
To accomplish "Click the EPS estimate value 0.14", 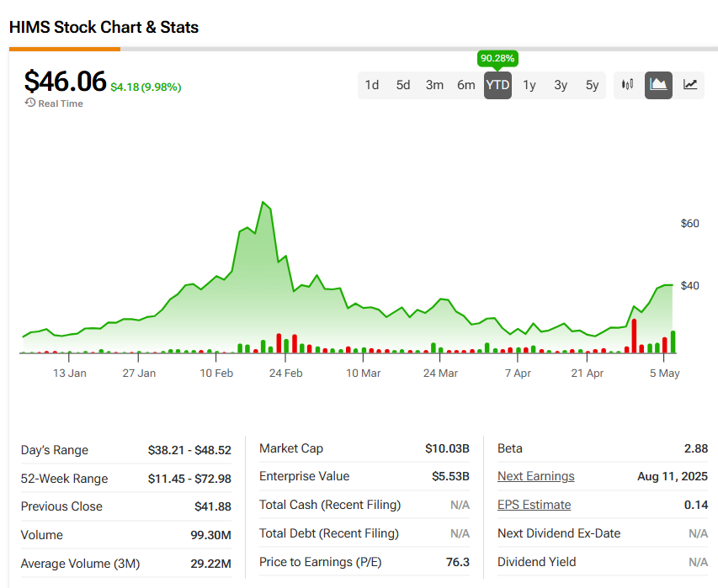I will click(x=696, y=505).
